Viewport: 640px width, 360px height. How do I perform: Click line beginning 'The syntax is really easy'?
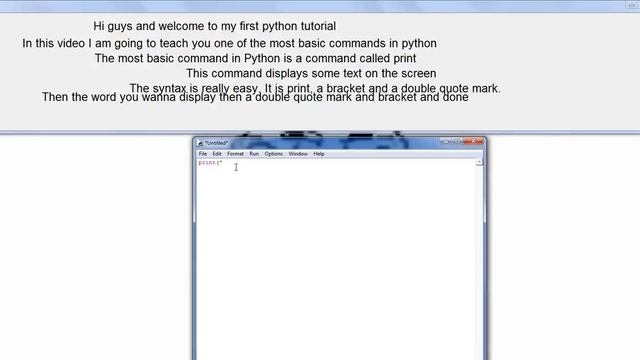tap(315, 88)
